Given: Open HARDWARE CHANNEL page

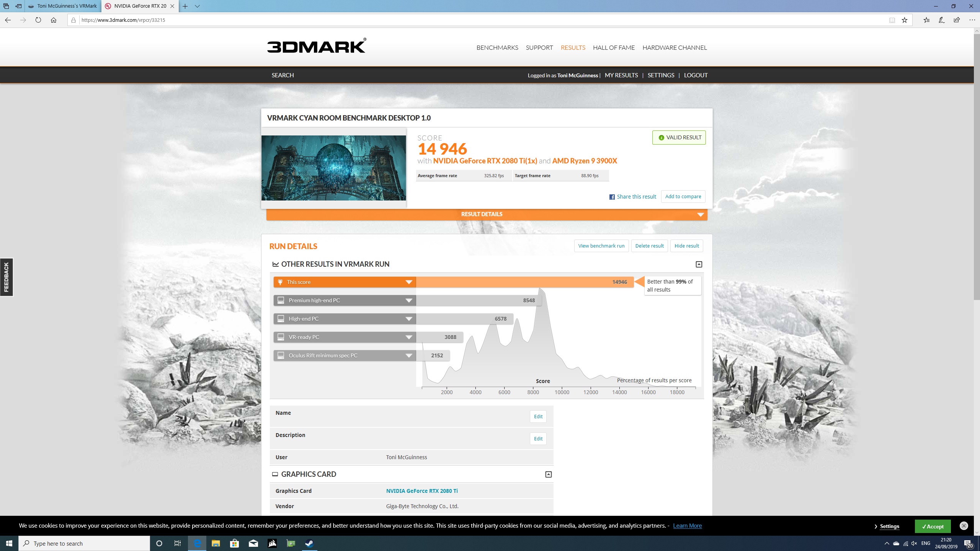Looking at the screenshot, I should 675,47.
